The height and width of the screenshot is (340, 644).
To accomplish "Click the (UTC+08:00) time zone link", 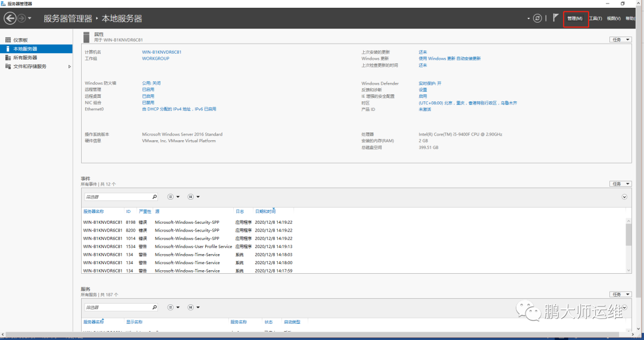I will 467,103.
